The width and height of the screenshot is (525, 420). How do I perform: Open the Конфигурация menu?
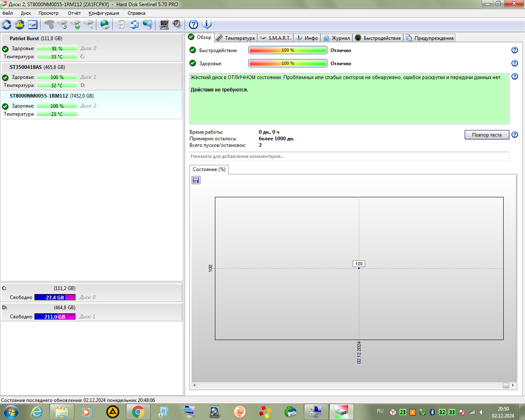tap(104, 13)
